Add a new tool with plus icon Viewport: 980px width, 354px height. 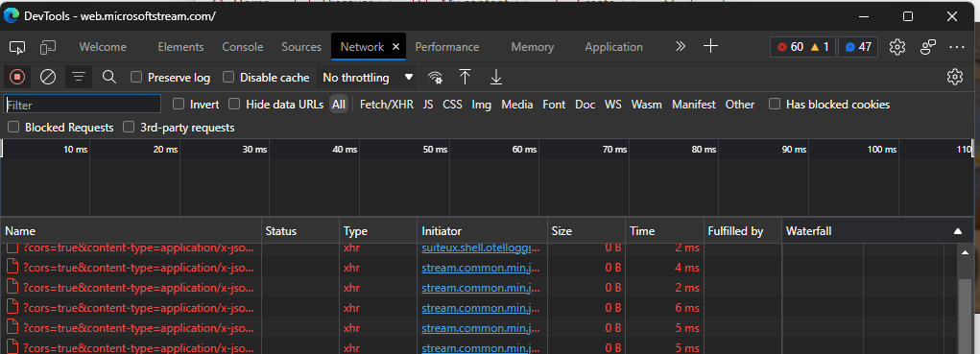[710, 46]
